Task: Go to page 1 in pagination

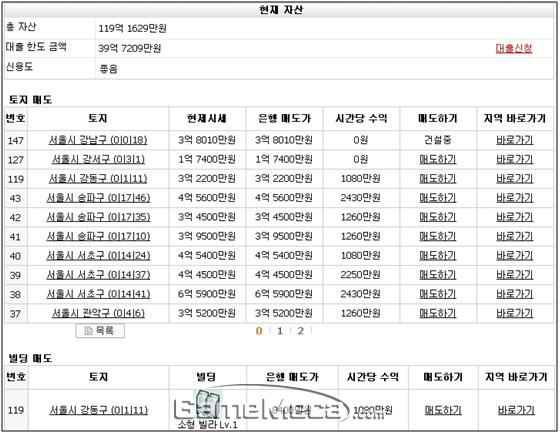Action: 280,331
